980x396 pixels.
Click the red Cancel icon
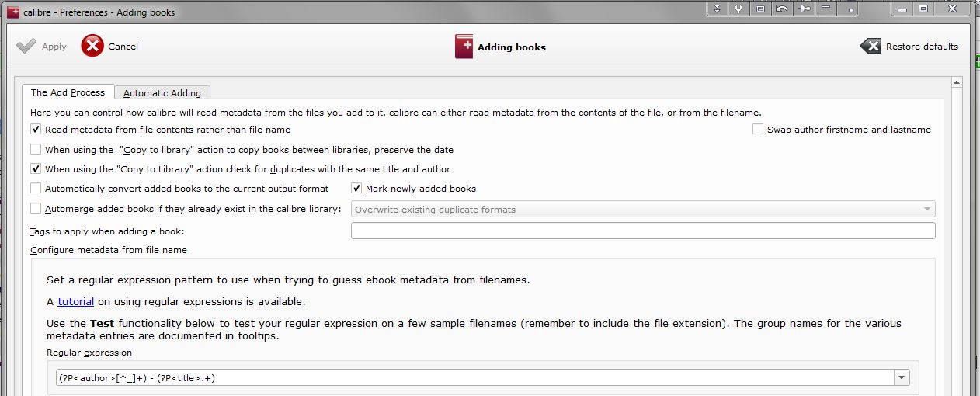(x=92, y=47)
